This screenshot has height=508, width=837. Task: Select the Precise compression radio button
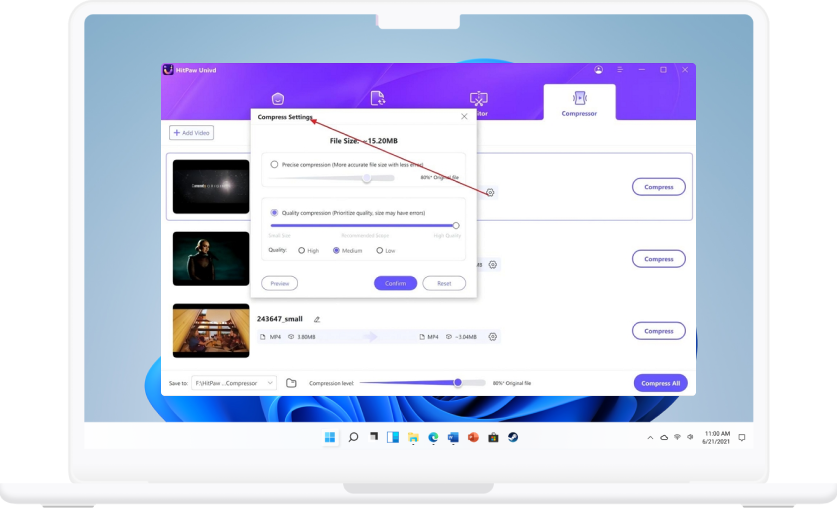(274, 164)
